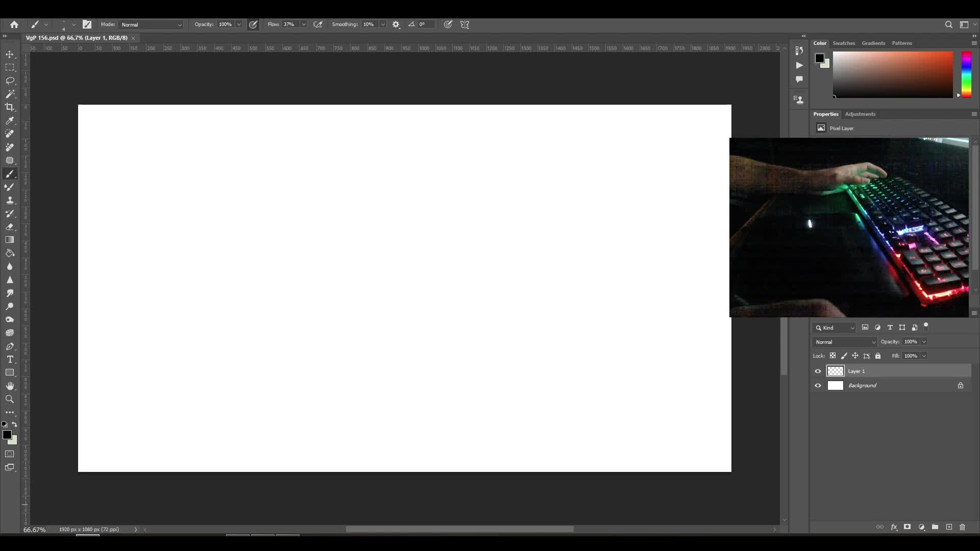Select the Lasso tool
Screen dimensions: 980x551
click(x=10, y=81)
